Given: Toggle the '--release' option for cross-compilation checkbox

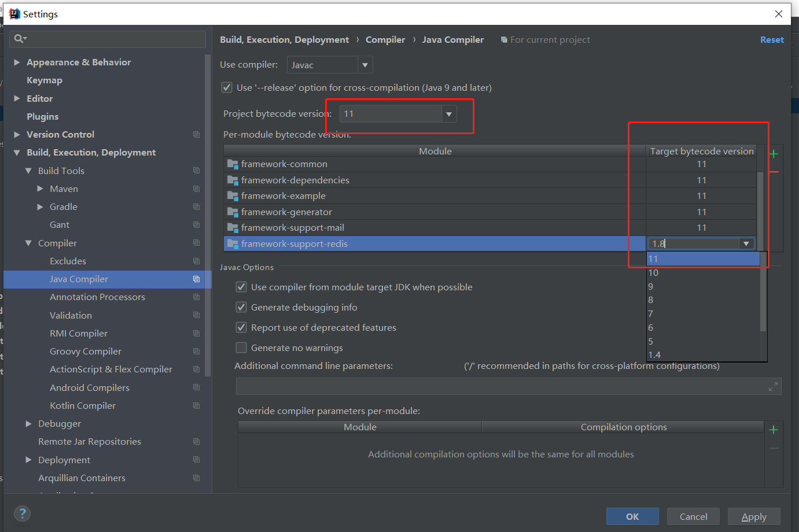Looking at the screenshot, I should point(227,87).
